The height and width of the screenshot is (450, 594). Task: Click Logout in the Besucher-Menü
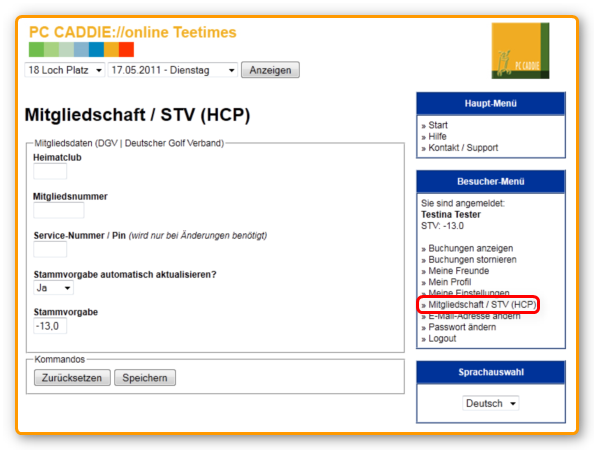click(442, 339)
